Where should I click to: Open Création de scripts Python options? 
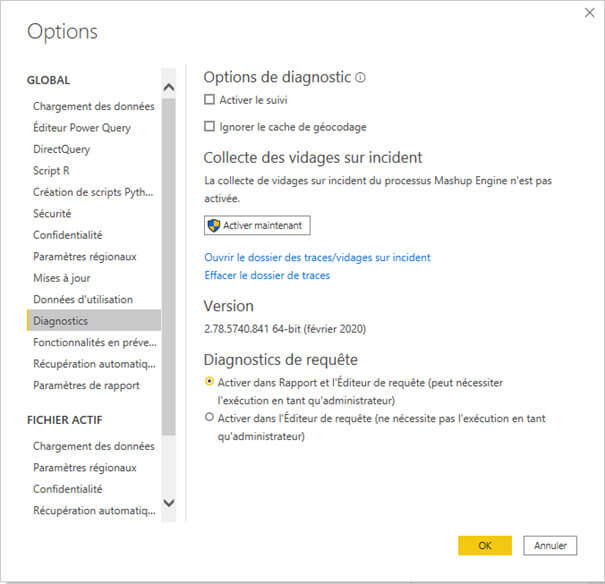coord(93,192)
